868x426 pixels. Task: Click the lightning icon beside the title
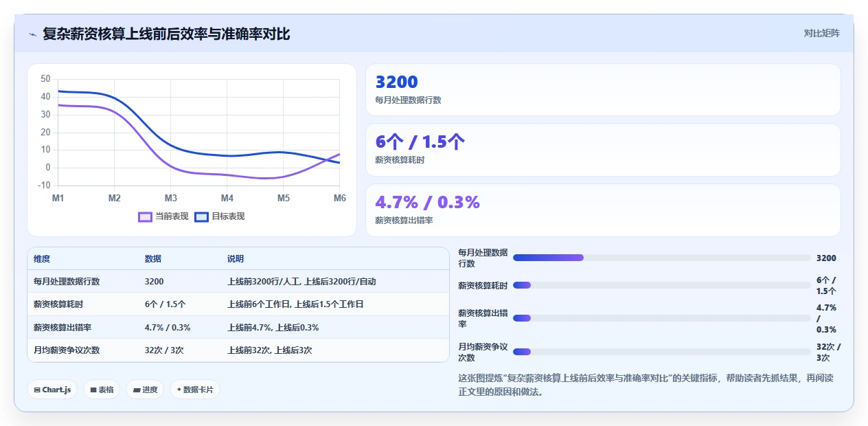click(x=33, y=34)
